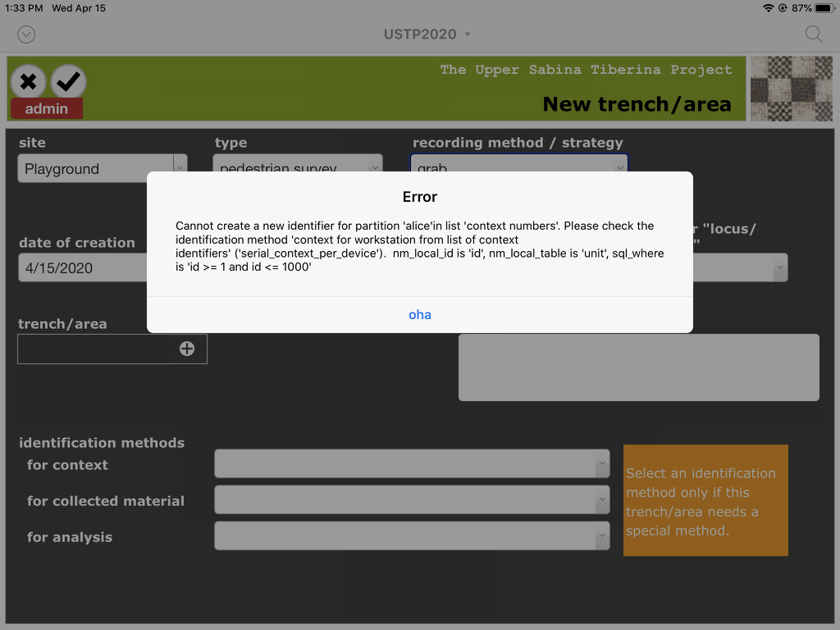
Task: Cancel the new trench with the X icon
Action: 29,82
